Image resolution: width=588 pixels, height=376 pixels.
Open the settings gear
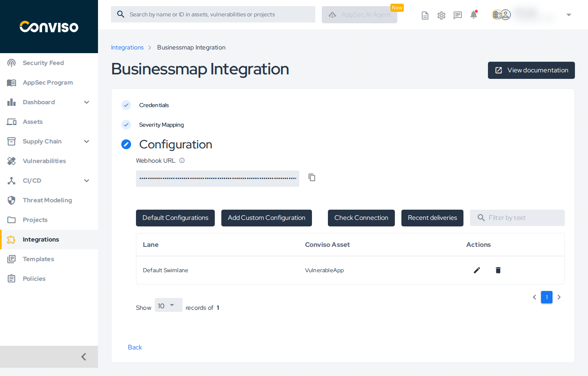(x=441, y=15)
